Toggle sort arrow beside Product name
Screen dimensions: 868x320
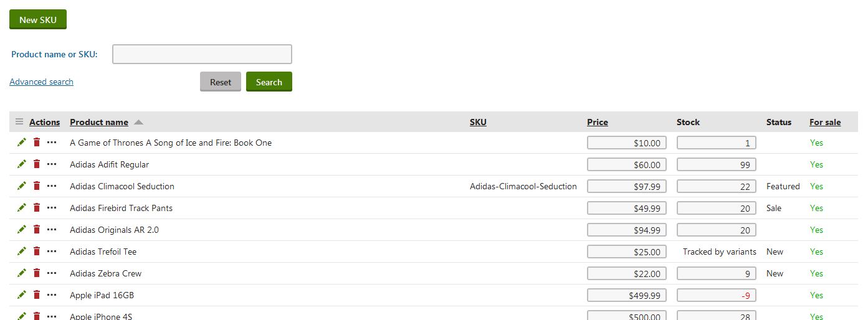point(138,122)
